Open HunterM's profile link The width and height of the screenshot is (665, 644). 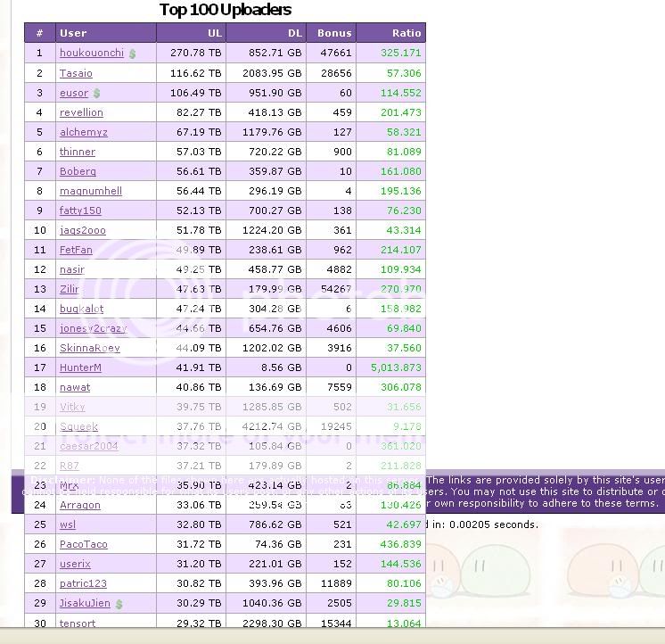(x=80, y=367)
